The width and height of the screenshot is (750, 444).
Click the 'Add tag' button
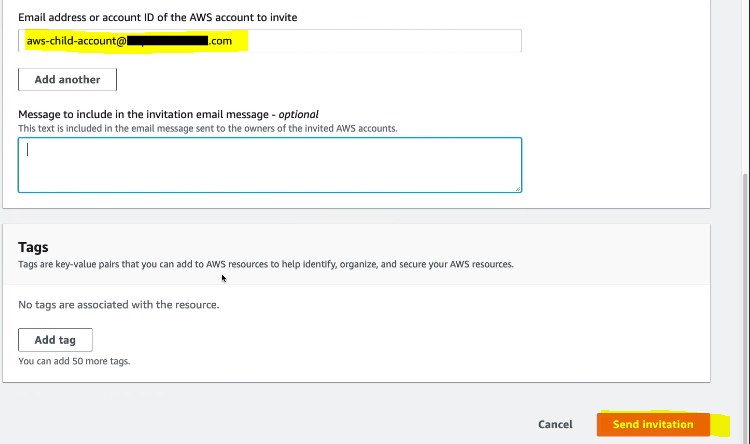(55, 340)
